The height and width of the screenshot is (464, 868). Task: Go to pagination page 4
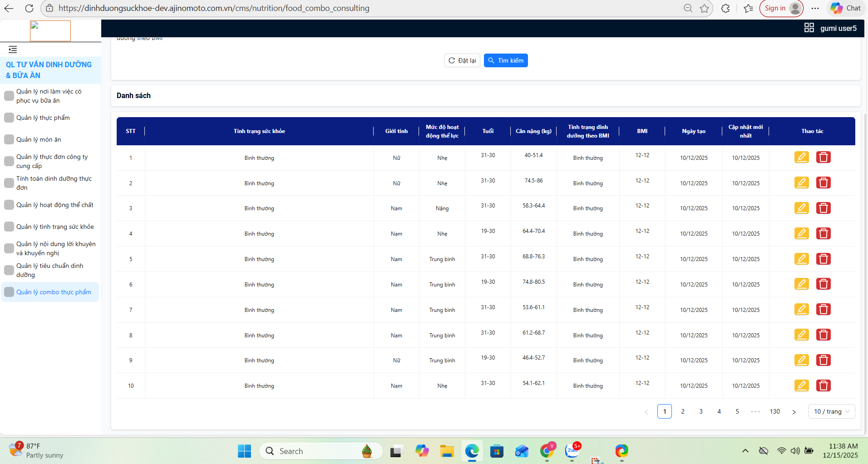719,411
